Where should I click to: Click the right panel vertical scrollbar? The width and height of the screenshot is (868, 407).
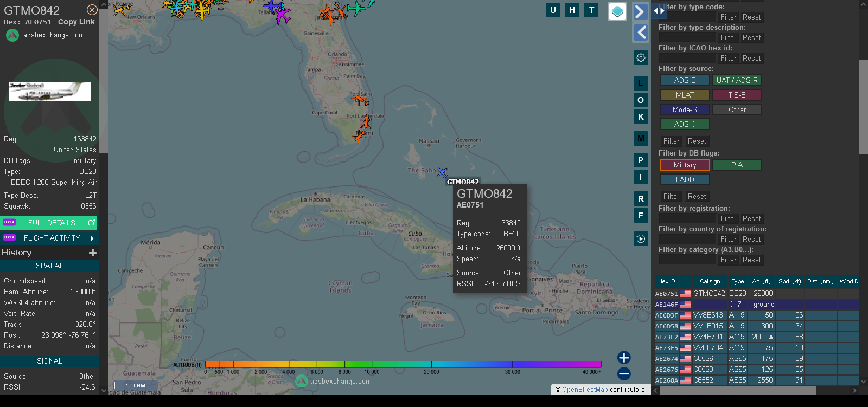point(863,107)
